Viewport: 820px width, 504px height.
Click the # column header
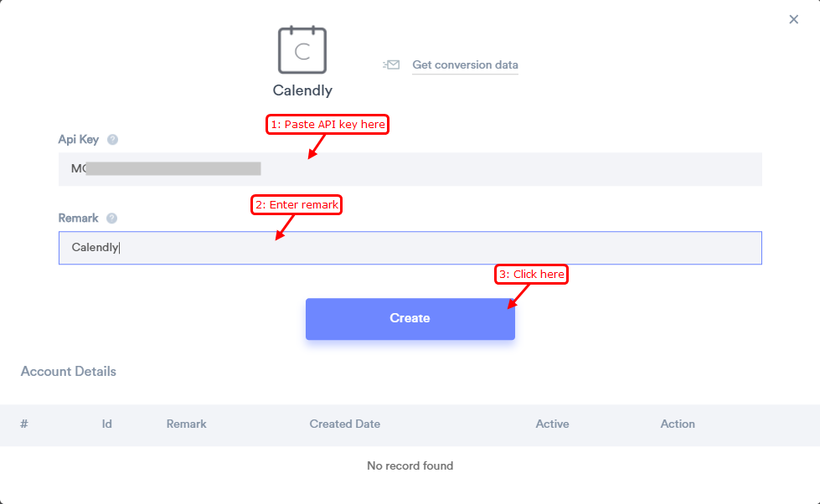click(x=24, y=424)
